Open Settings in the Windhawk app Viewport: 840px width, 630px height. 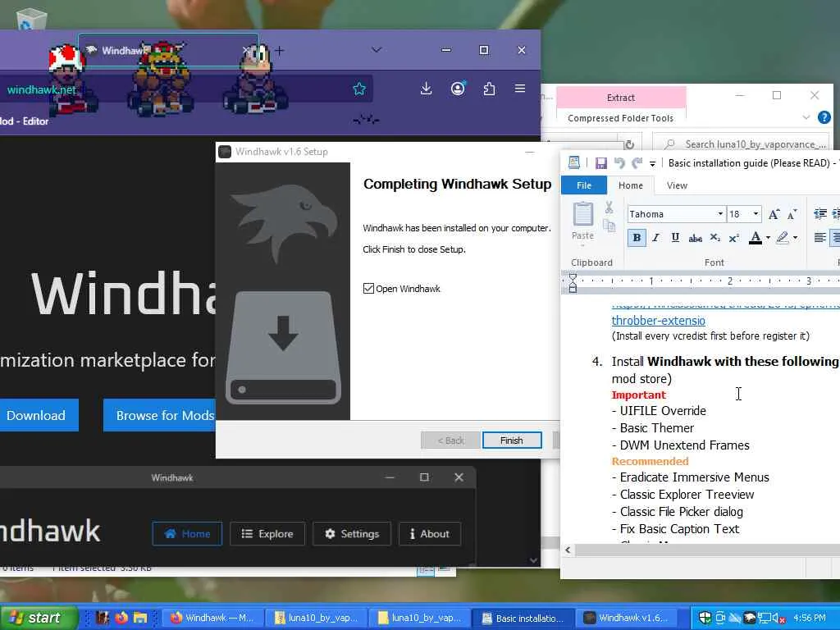352,533
